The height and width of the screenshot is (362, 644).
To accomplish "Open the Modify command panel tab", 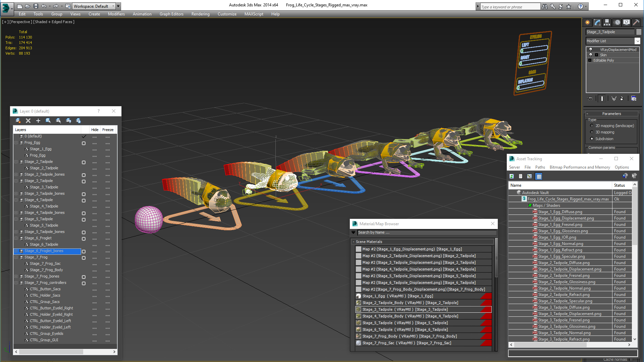I will click(597, 22).
